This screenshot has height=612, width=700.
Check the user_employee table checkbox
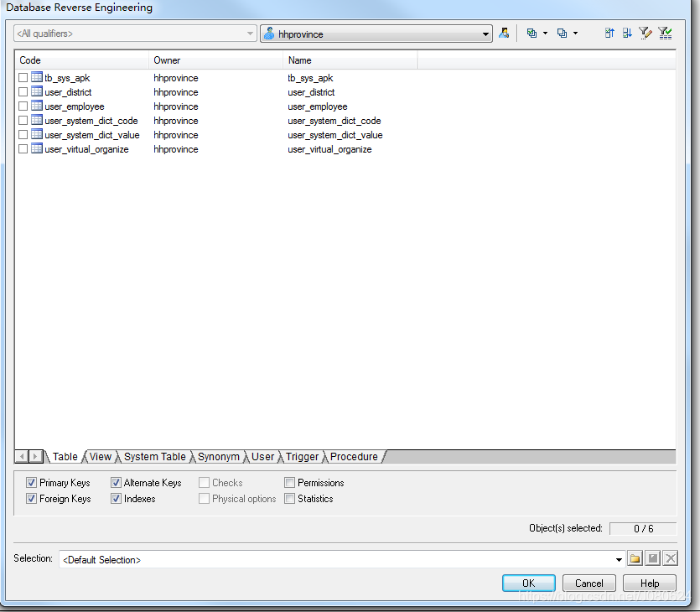[23, 106]
